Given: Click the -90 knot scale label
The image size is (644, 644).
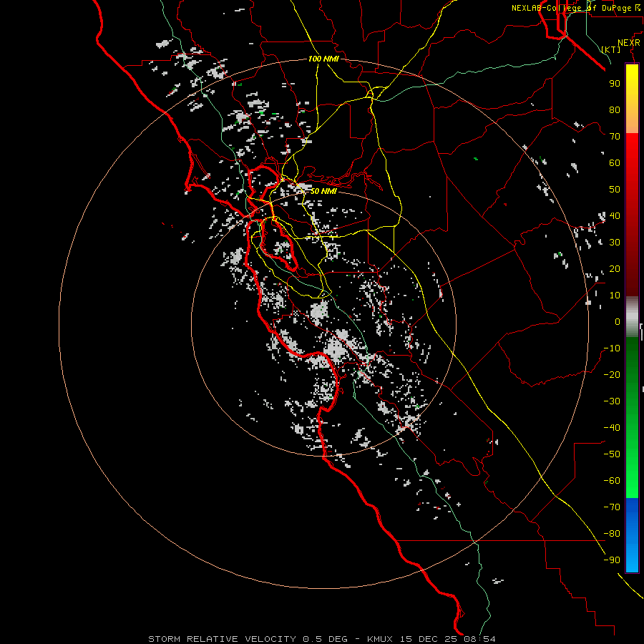Looking at the screenshot, I should [x=612, y=560].
